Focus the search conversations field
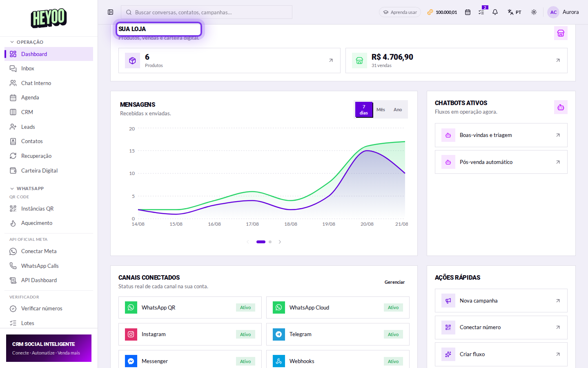The width and height of the screenshot is (588, 368). 207,12
